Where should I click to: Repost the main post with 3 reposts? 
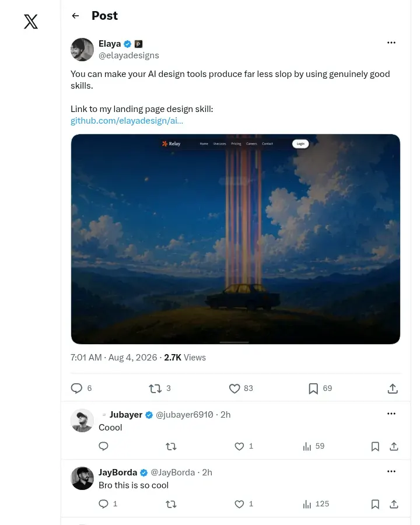(155, 388)
